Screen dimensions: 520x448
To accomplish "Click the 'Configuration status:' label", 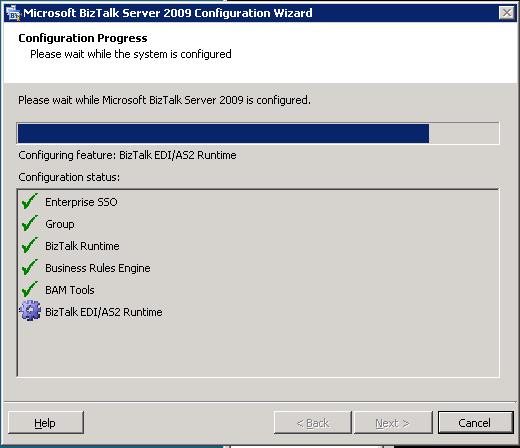I will [69, 177].
